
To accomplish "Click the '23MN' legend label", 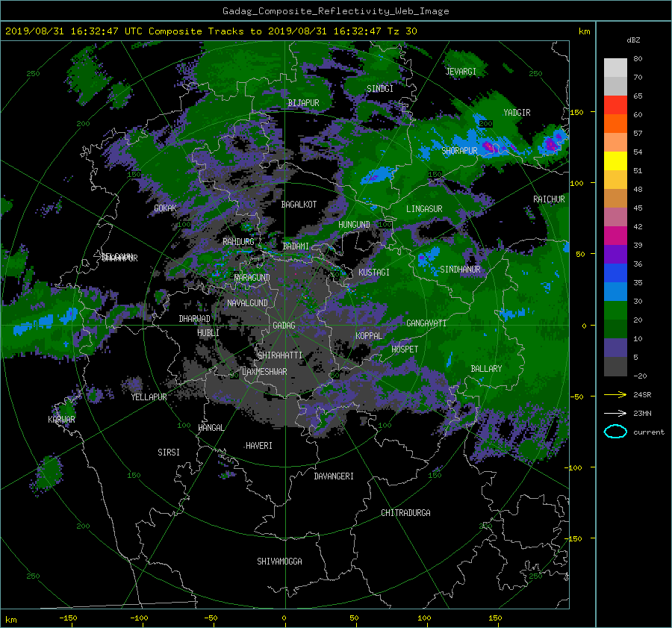I will [642, 413].
